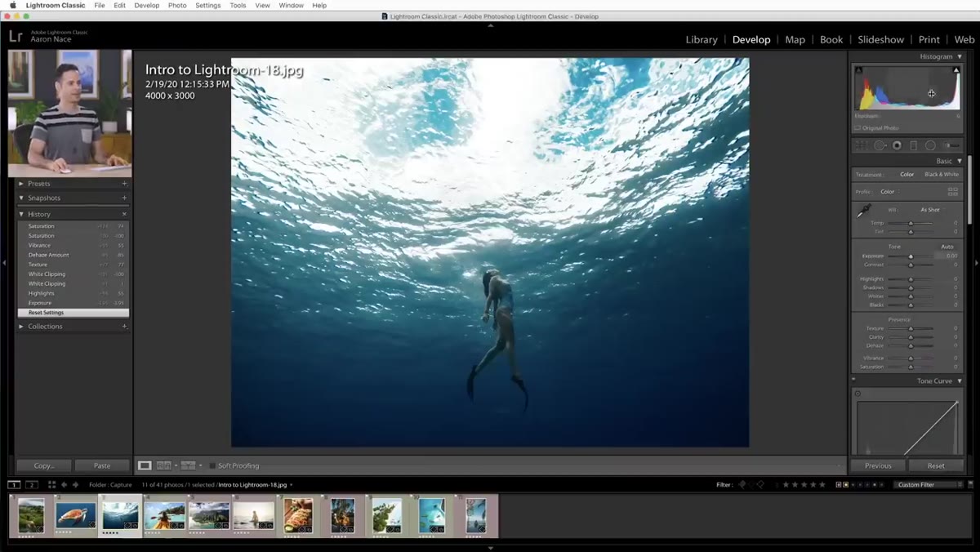Enable the Soft Proofing checkbox
980x552 pixels.
(x=213, y=466)
